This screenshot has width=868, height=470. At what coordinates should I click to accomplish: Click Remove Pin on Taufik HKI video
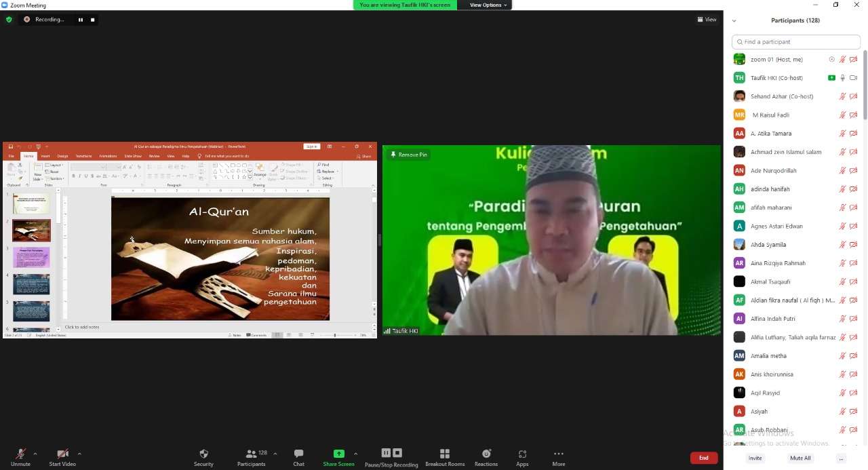409,155
